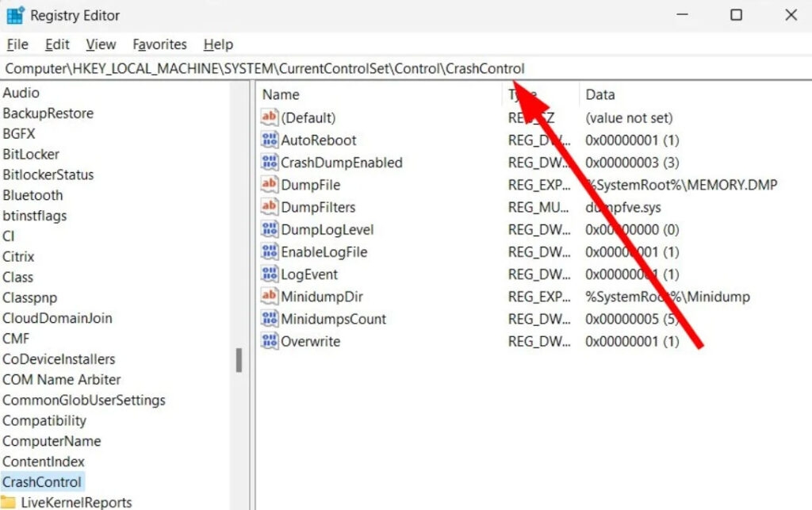Image resolution: width=812 pixels, height=510 pixels.
Task: Click the 0x00000003 (3) data cell
Action: [632, 163]
